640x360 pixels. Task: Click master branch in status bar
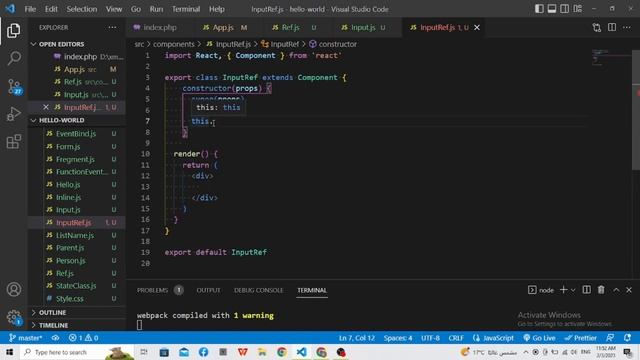pos(25,338)
